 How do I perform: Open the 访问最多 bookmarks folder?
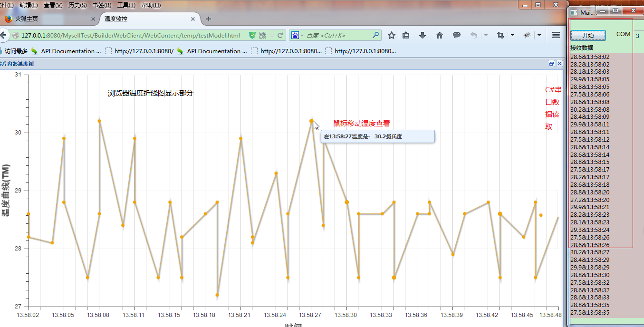(x=13, y=51)
